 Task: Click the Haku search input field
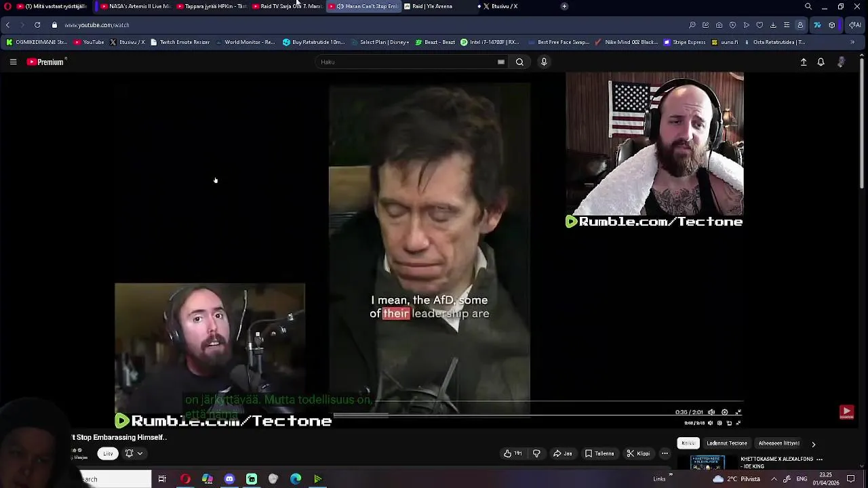pyautogui.click(x=407, y=62)
